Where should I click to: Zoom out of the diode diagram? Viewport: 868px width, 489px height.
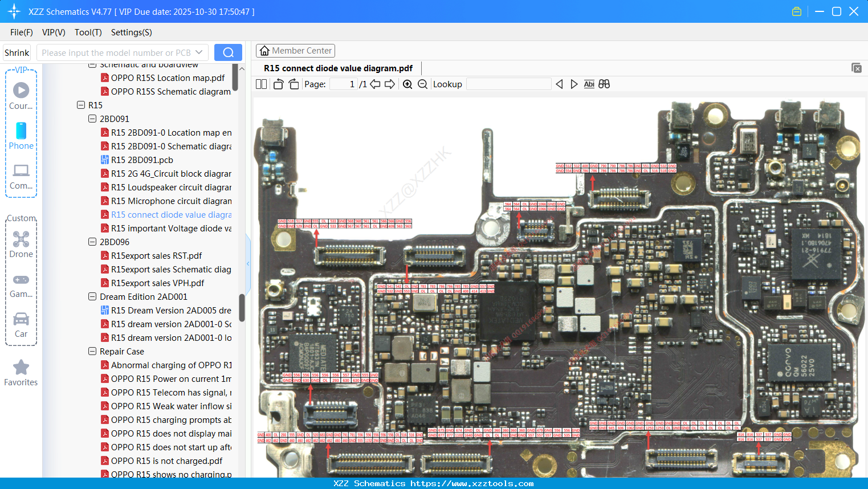tap(422, 84)
